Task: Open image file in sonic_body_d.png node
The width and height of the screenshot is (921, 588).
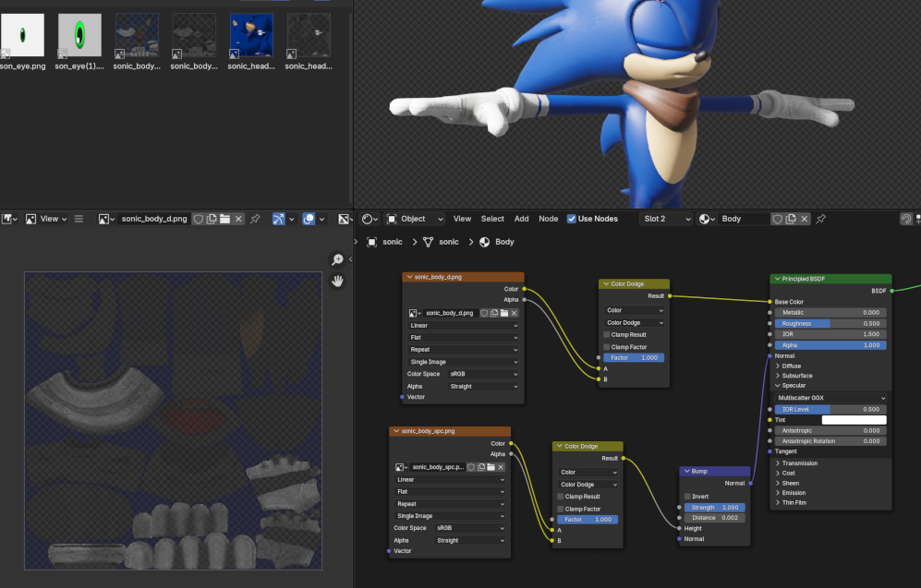Action: coord(504,313)
